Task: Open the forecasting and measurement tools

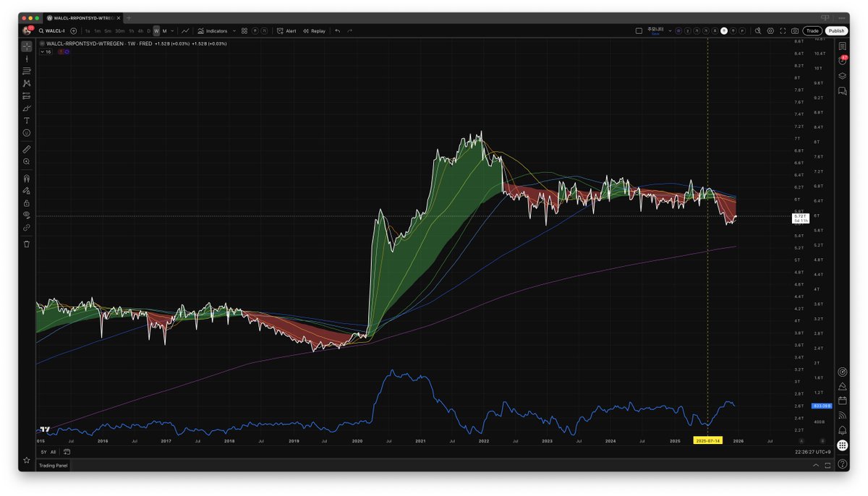Action: 27,95
